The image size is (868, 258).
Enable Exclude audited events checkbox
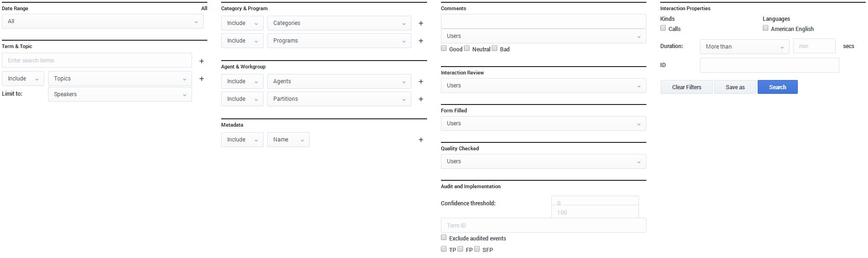click(x=444, y=238)
